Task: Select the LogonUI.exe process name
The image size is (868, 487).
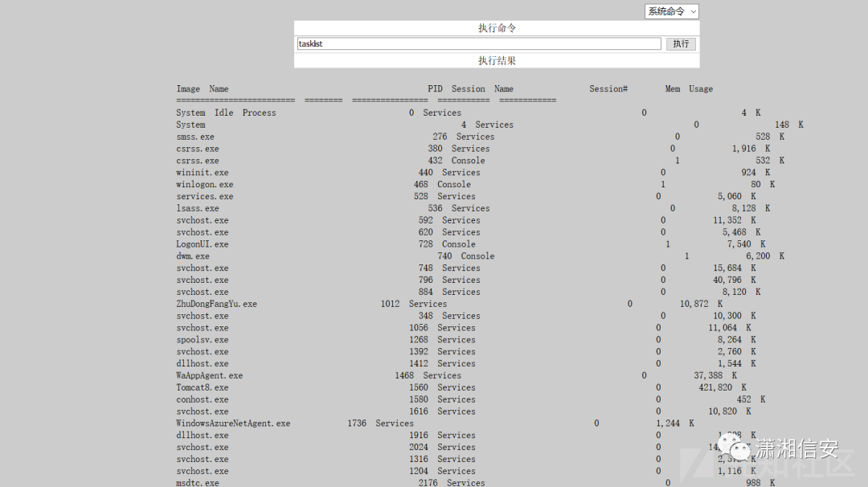Action: click(202, 244)
